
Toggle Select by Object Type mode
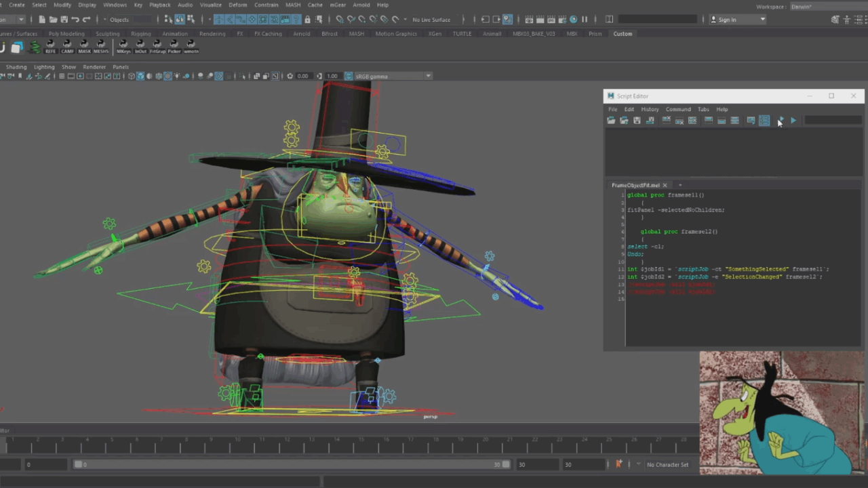point(180,20)
